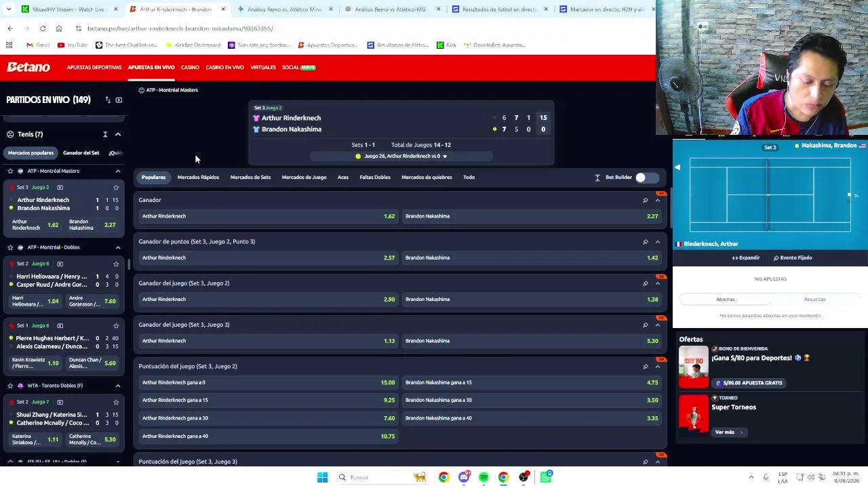Viewport: 868px width, 488px height.
Task: Open the Virtuales menu
Action: coord(263,67)
